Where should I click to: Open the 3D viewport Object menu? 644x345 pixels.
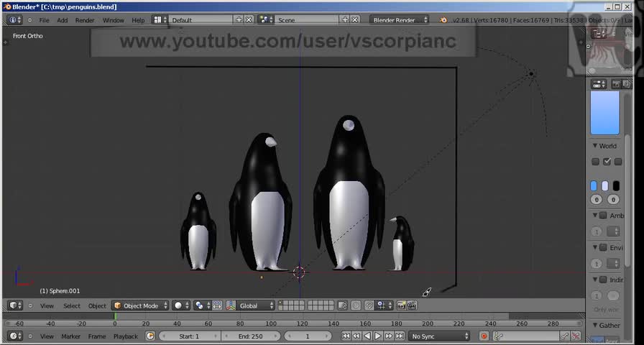tap(97, 306)
